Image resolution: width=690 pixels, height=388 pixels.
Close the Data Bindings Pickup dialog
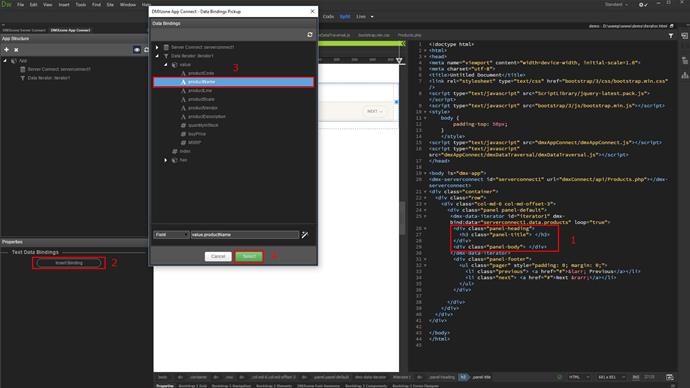[x=312, y=11]
